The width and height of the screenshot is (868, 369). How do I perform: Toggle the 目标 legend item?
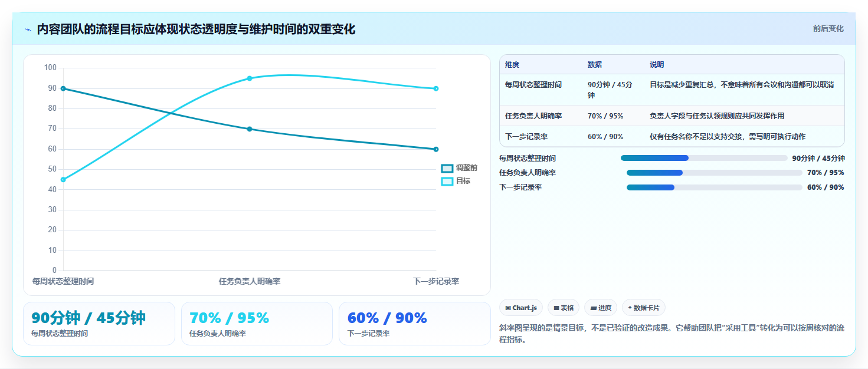456,181
